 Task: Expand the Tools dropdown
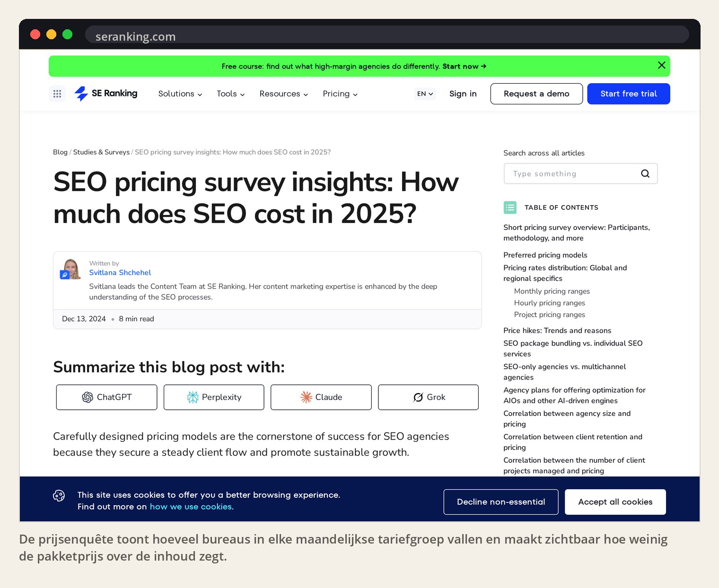[231, 94]
